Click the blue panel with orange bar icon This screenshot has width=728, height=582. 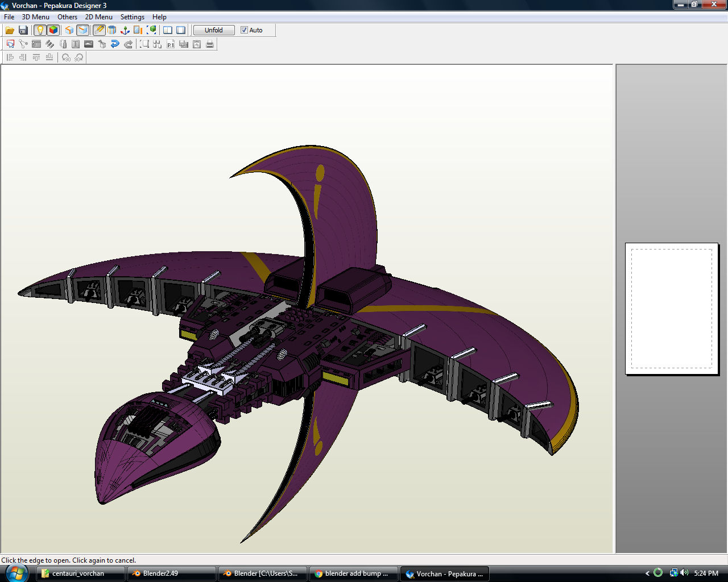click(138, 30)
